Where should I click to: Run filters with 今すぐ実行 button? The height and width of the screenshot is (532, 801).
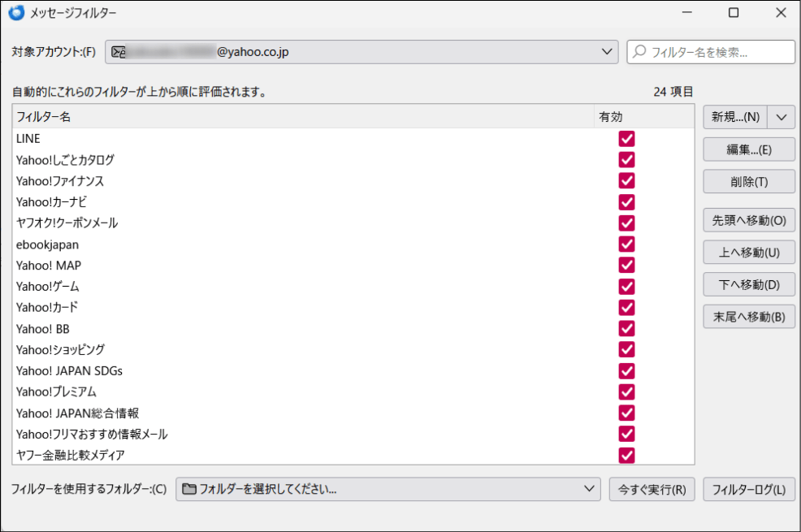tap(652, 489)
